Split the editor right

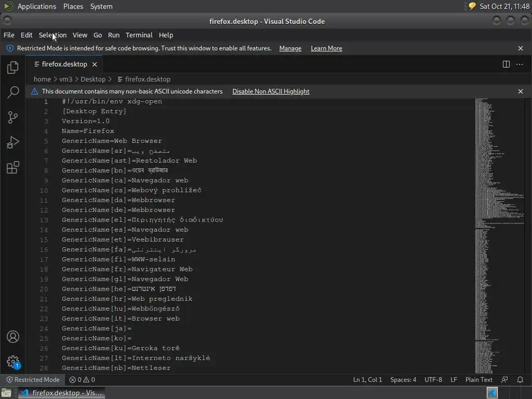tap(506, 64)
